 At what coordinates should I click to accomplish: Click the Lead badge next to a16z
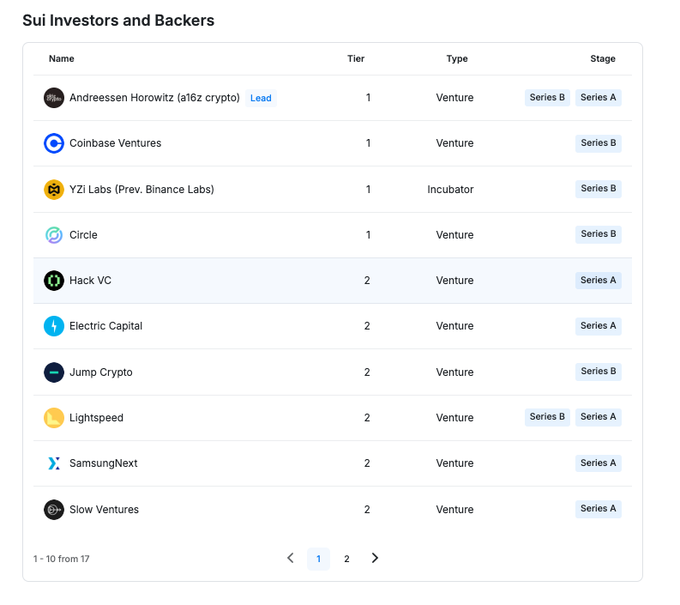pyautogui.click(x=261, y=98)
